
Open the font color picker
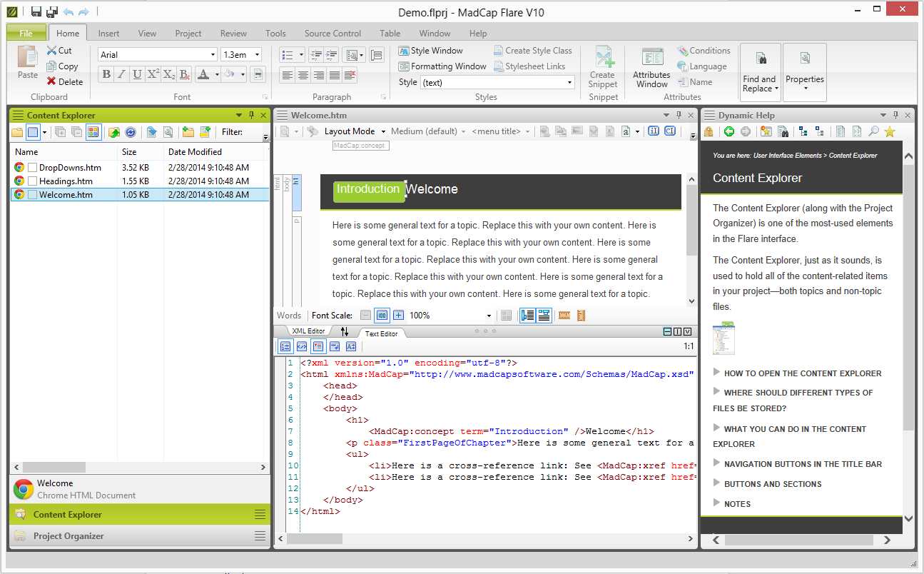click(x=206, y=74)
